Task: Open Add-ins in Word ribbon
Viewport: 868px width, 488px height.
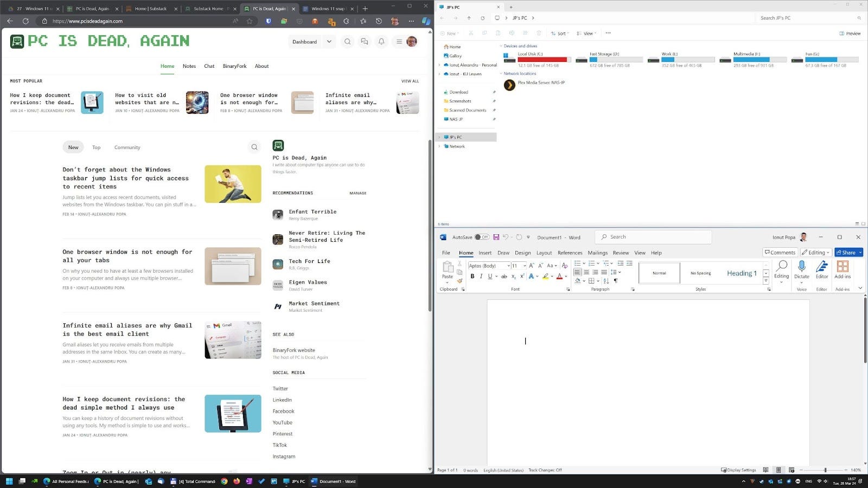Action: point(843,269)
